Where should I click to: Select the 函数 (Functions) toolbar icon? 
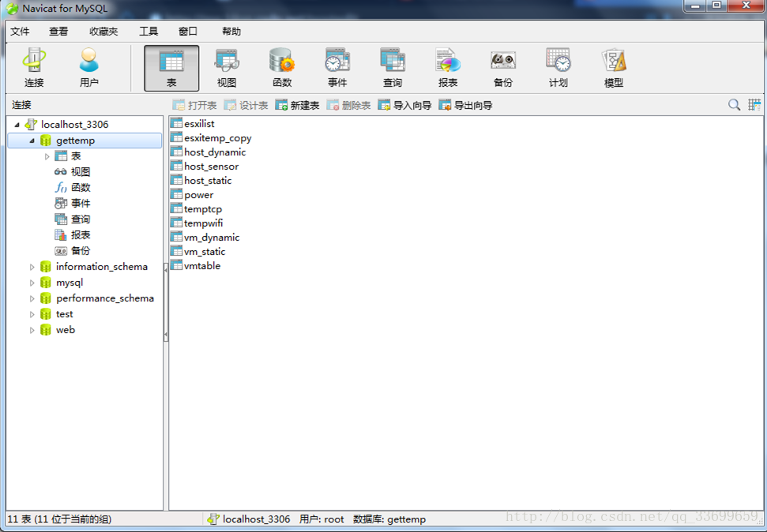[x=281, y=66]
